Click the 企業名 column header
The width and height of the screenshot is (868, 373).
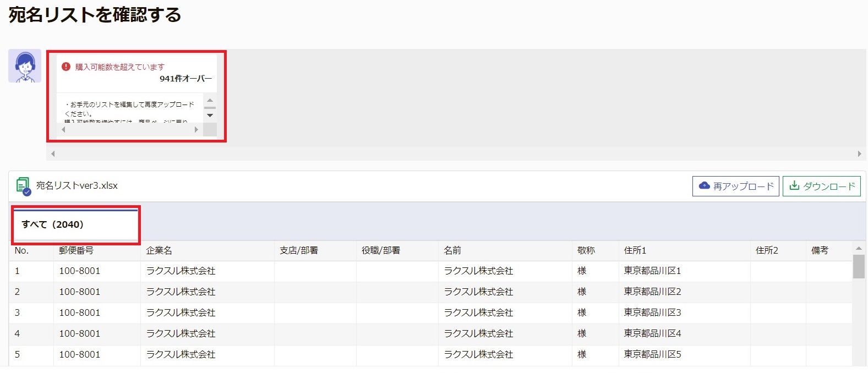pyautogui.click(x=207, y=251)
